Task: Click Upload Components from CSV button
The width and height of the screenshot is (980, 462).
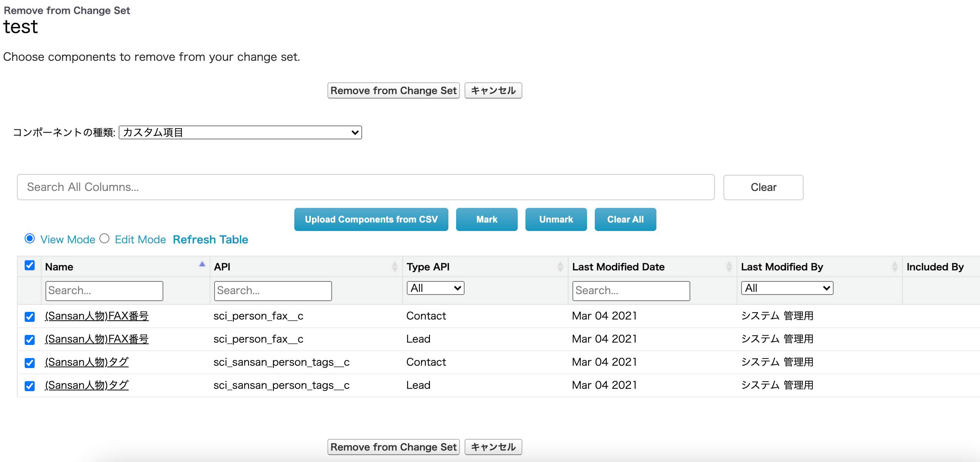Action: click(371, 219)
